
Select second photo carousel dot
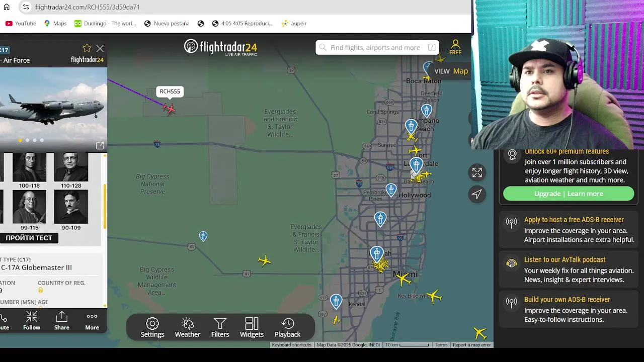[x=27, y=140]
